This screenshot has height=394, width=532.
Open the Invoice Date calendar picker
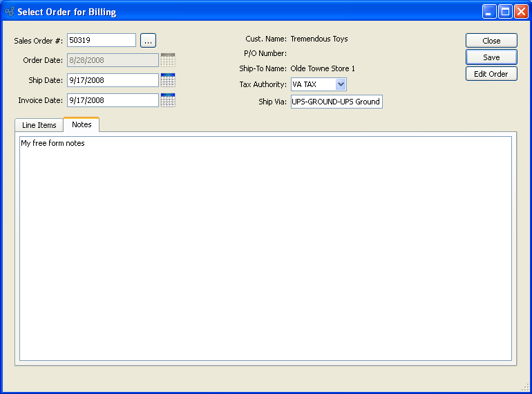coord(168,100)
